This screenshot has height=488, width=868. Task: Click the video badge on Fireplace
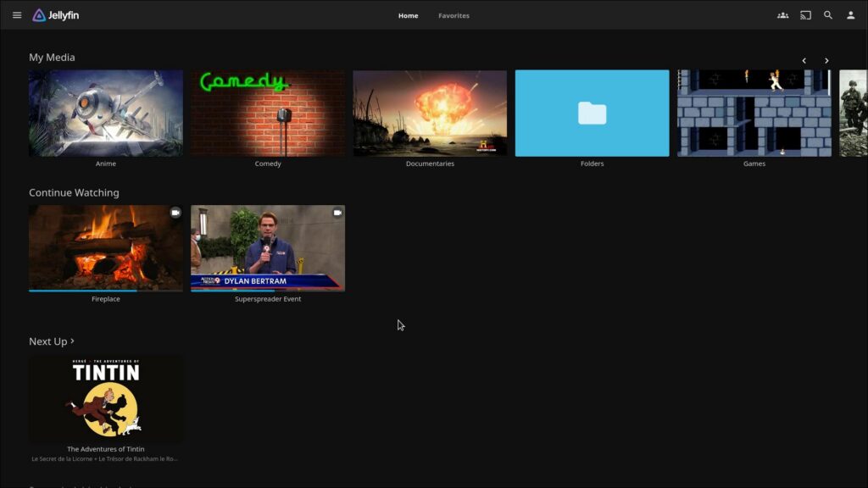(x=175, y=213)
